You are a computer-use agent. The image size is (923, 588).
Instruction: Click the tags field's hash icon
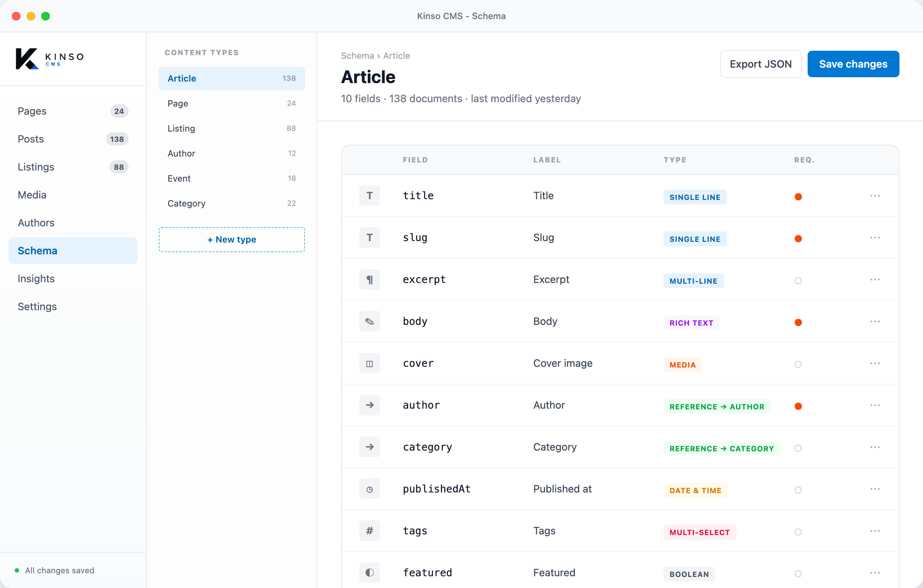[370, 531]
